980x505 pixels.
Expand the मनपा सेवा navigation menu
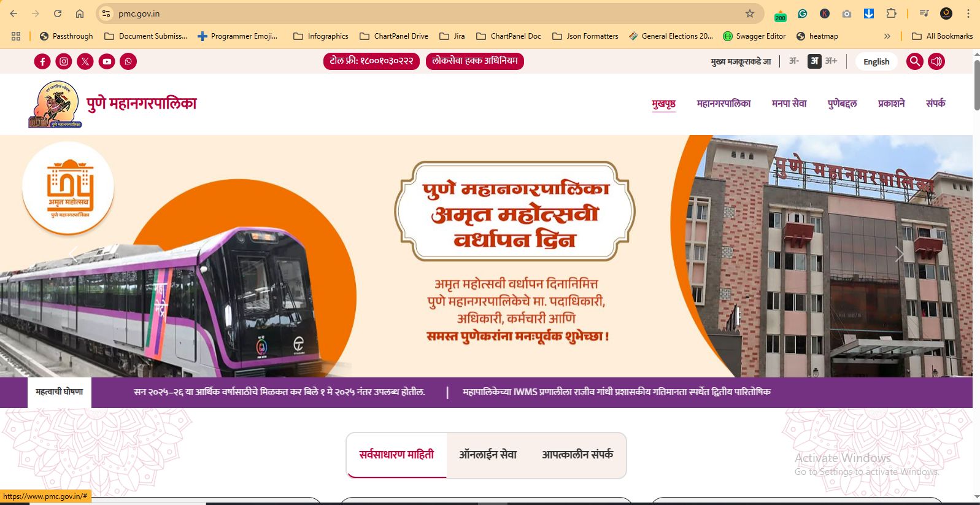789,104
